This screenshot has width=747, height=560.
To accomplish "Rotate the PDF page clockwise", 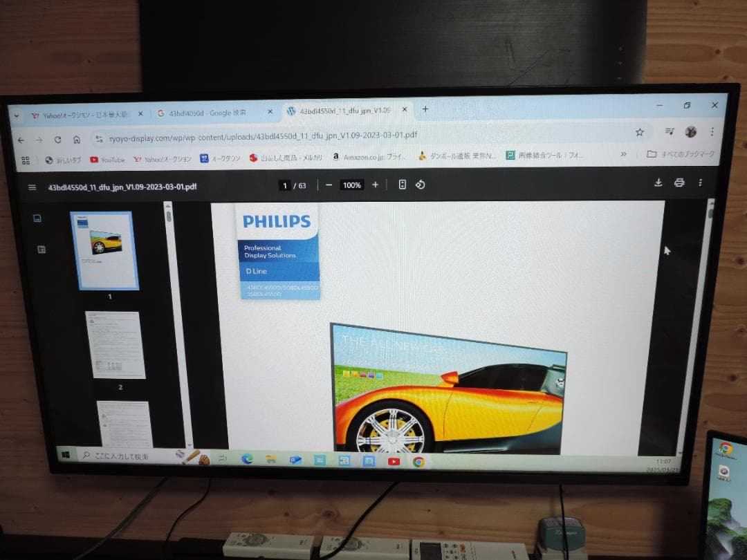I will [420, 185].
